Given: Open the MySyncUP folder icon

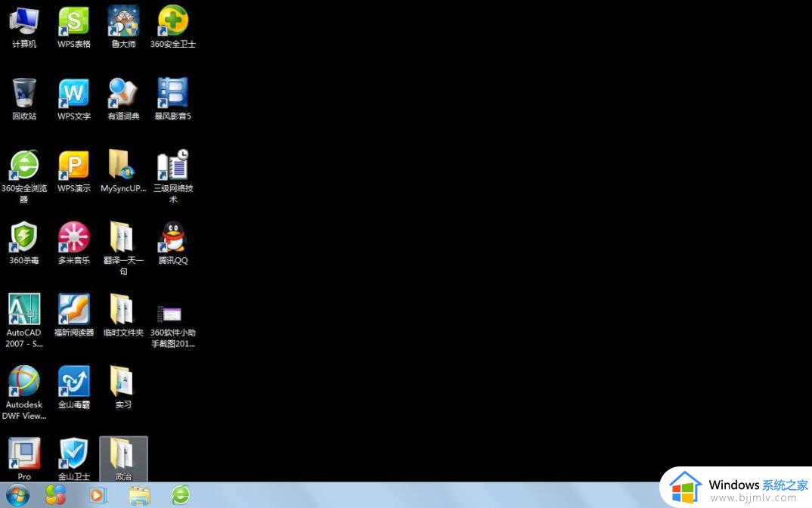Looking at the screenshot, I should tap(123, 171).
